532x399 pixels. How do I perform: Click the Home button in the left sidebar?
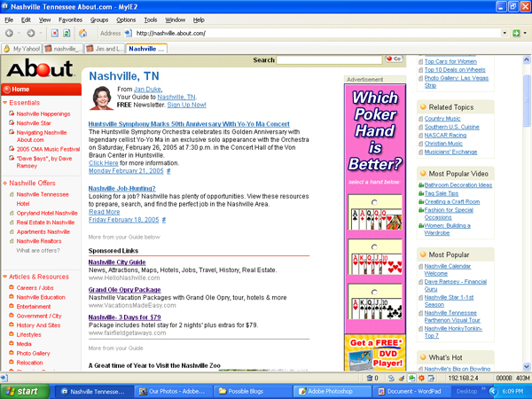[41, 90]
